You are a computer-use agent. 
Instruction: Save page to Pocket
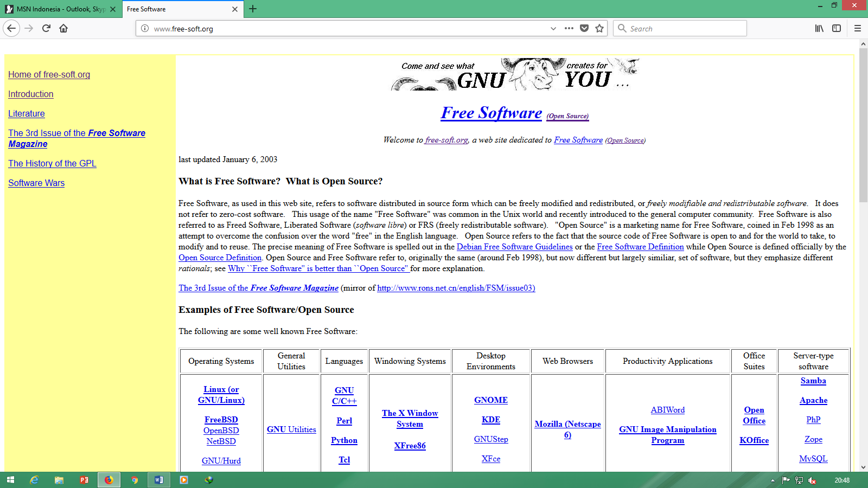click(584, 28)
